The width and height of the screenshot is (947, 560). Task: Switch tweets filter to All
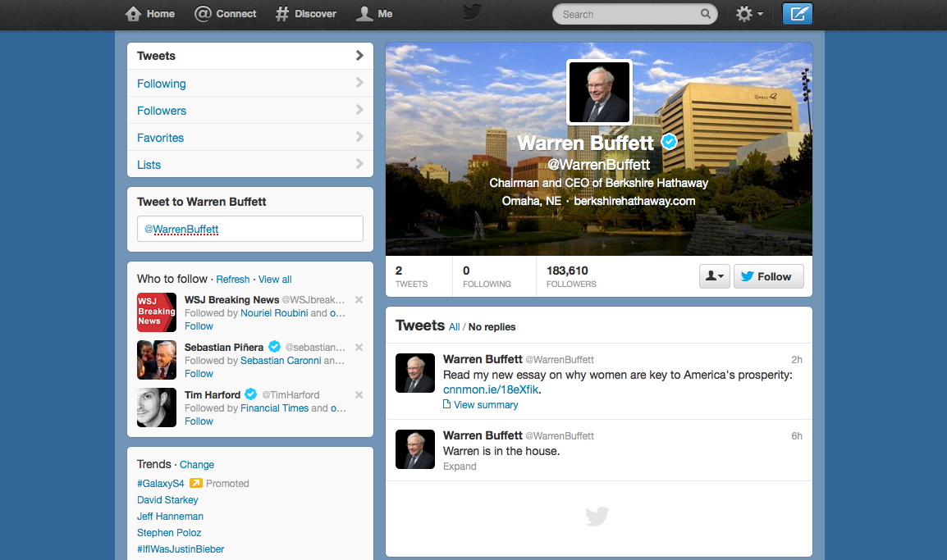coord(454,327)
